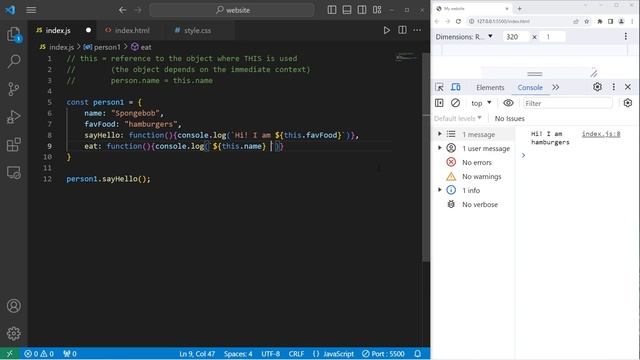Open the Search view in VS Code
Viewport: 640px width, 360px height.
tap(13, 62)
